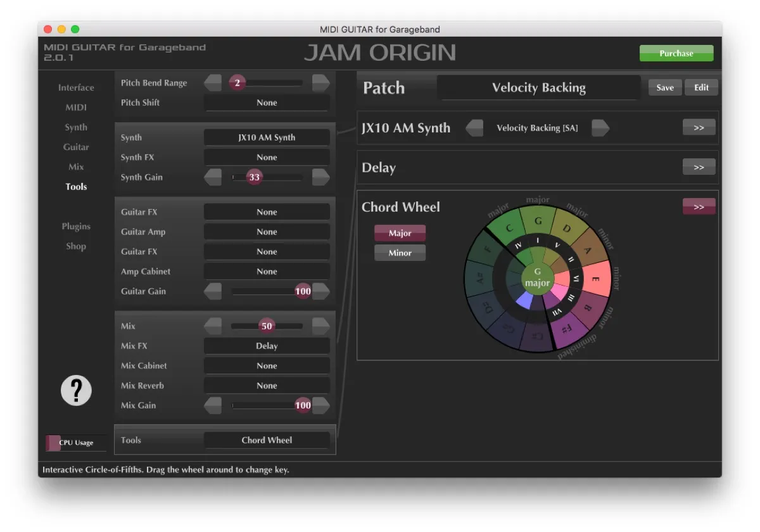
Task: Open the Plugins section in the sidebar
Action: click(76, 226)
